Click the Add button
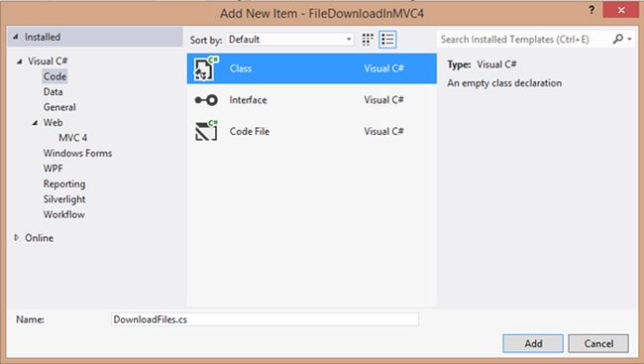This screenshot has width=644, height=364. [x=533, y=343]
